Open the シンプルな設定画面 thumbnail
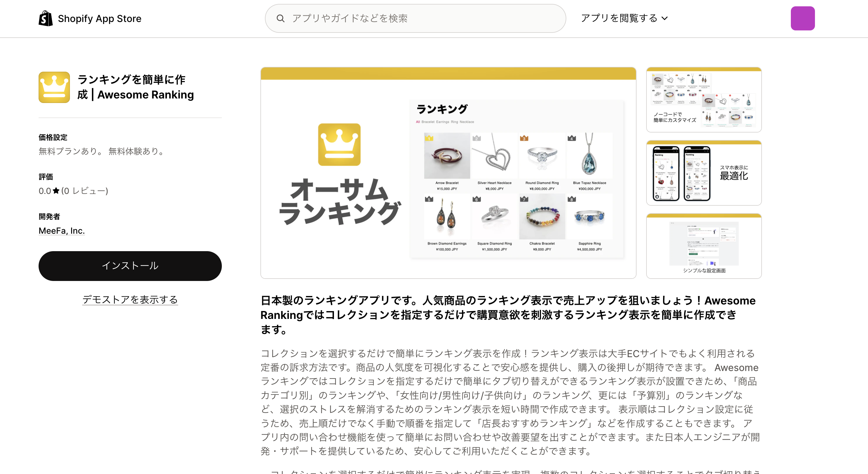The height and width of the screenshot is (474, 868). coord(704,246)
